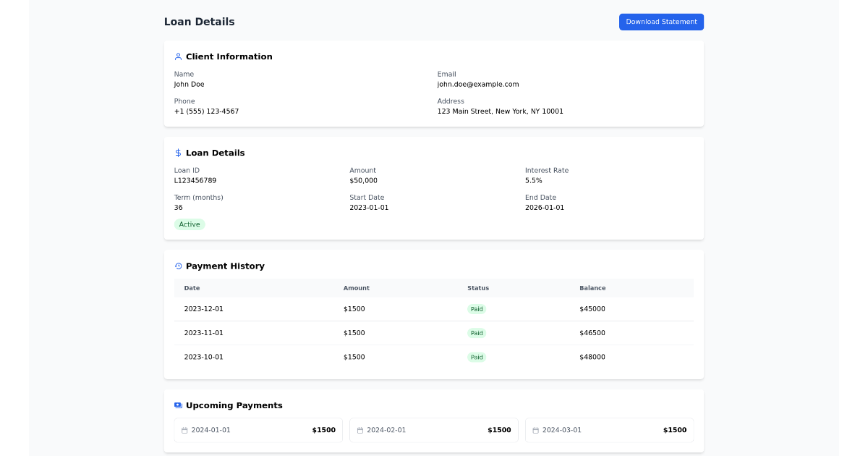The image size is (868, 456).
Task: Click the Download Statement button
Action: point(661,22)
